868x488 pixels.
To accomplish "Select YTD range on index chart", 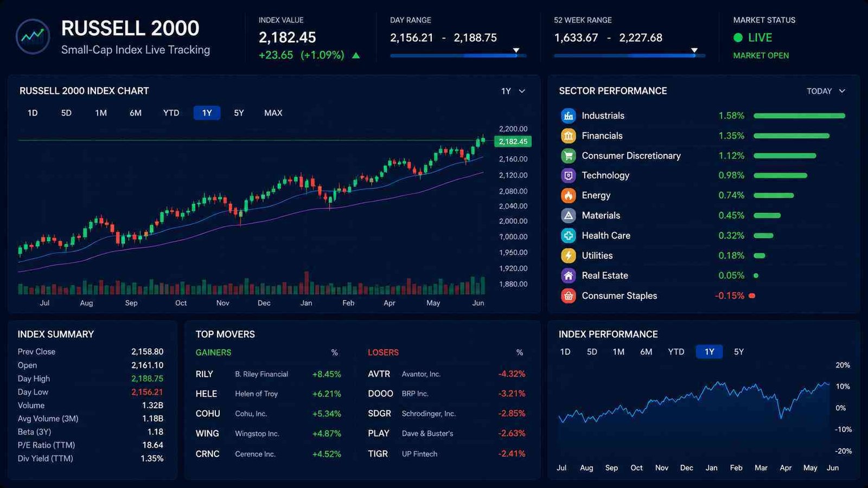I will (x=171, y=113).
